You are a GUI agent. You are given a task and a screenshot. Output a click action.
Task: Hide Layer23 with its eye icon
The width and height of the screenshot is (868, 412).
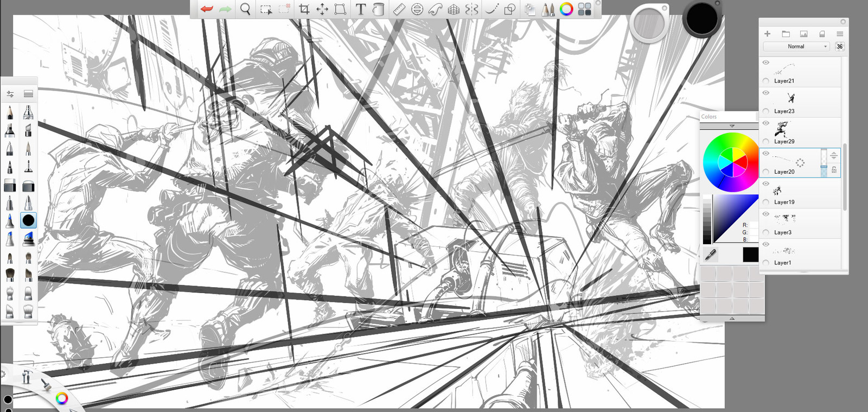[x=766, y=93]
